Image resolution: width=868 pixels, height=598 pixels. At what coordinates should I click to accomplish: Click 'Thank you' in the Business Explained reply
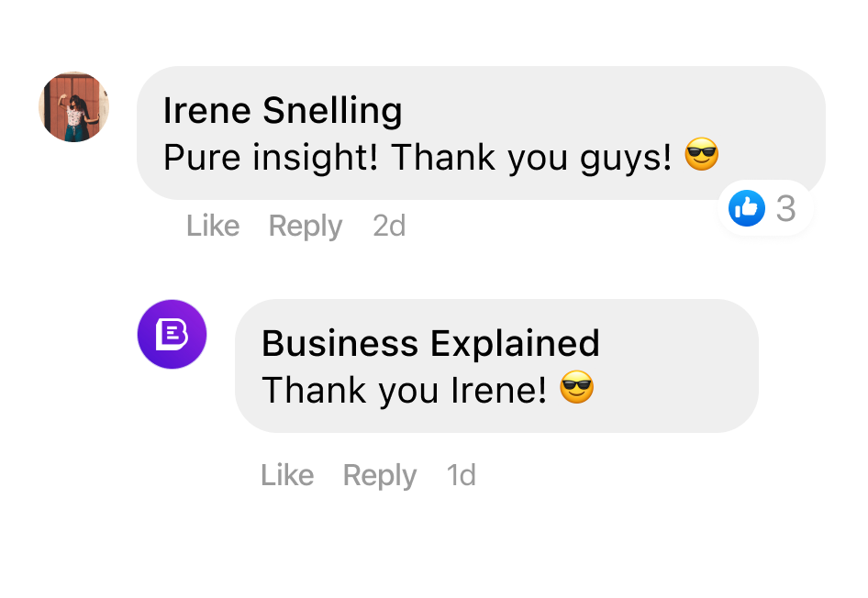tap(351, 390)
